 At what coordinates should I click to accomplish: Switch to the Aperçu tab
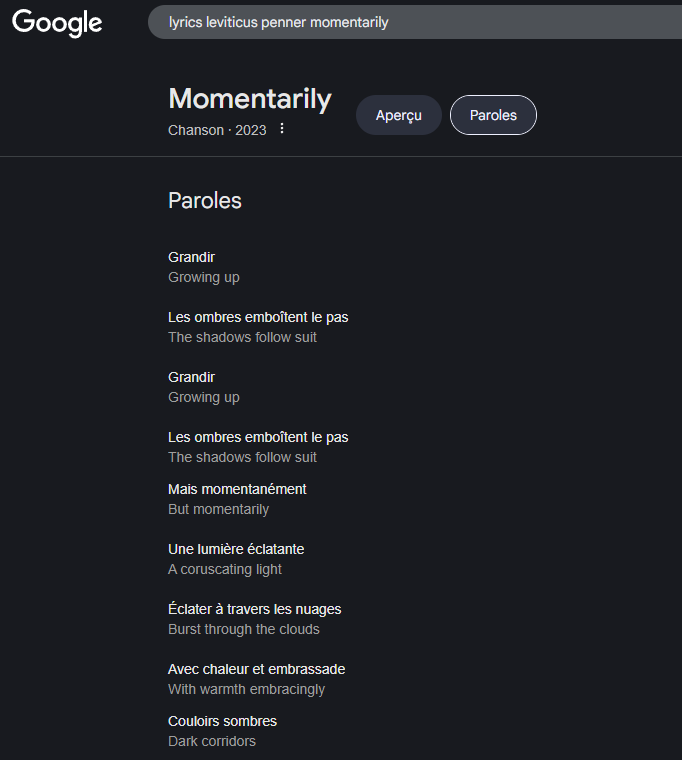pos(398,115)
